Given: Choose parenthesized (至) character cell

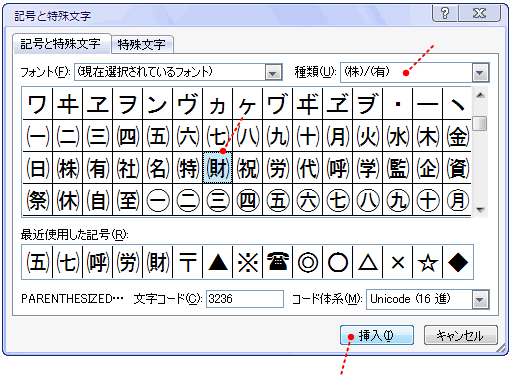Looking at the screenshot, I should 128,200.
